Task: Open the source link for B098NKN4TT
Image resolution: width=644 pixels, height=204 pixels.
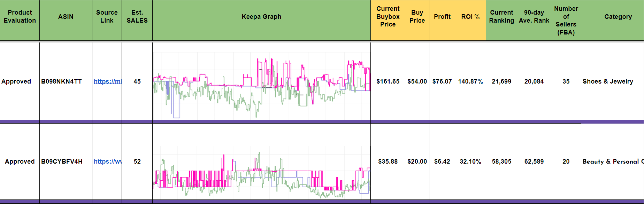Action: point(108,81)
